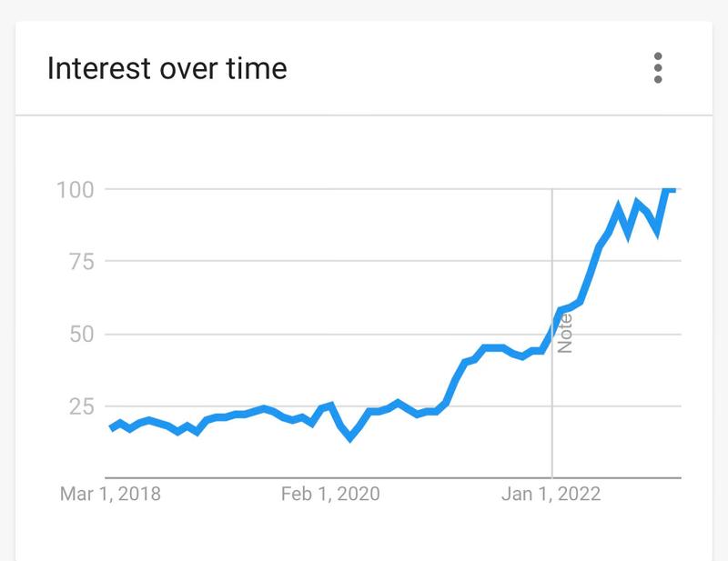Click the trend line's peak at 100
Image resolution: width=728 pixels, height=561 pixels.
[x=669, y=189]
